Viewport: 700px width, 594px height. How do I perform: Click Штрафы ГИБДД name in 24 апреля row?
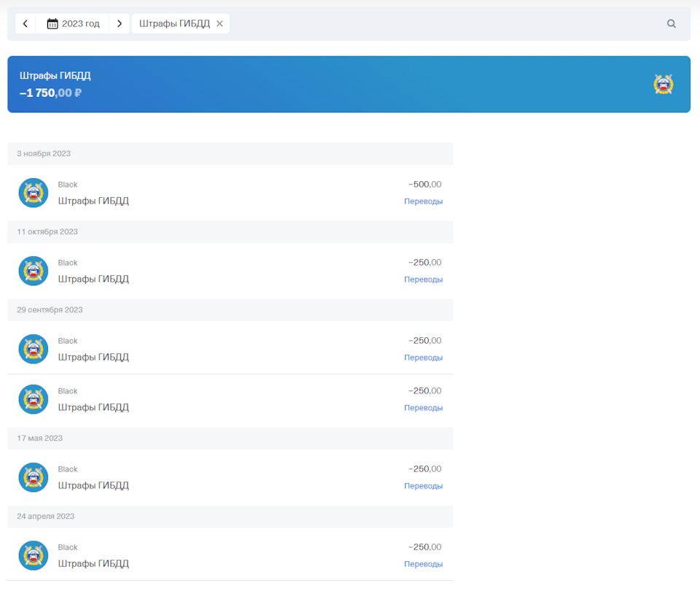[93, 563]
